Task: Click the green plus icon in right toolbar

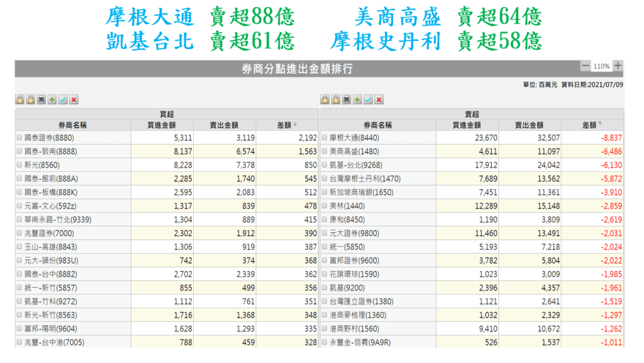Action: click(357, 99)
